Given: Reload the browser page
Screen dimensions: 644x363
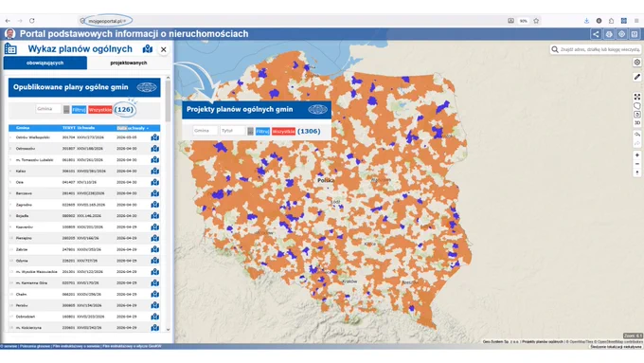Looking at the screenshot, I should click(x=32, y=21).
